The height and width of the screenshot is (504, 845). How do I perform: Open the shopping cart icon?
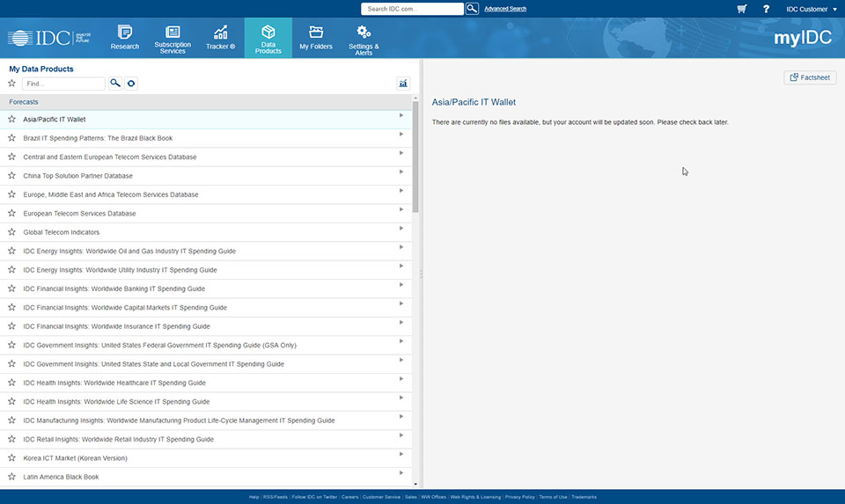tap(742, 9)
